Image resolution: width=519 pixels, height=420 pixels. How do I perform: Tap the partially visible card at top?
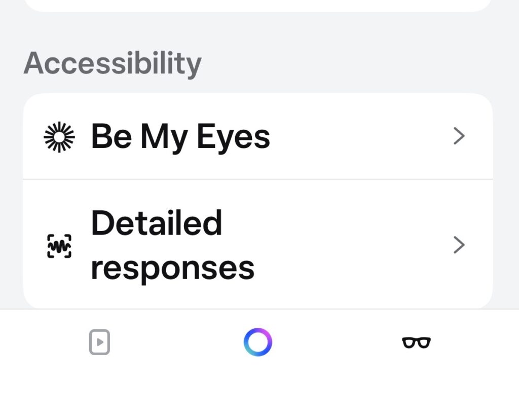(257, 5)
